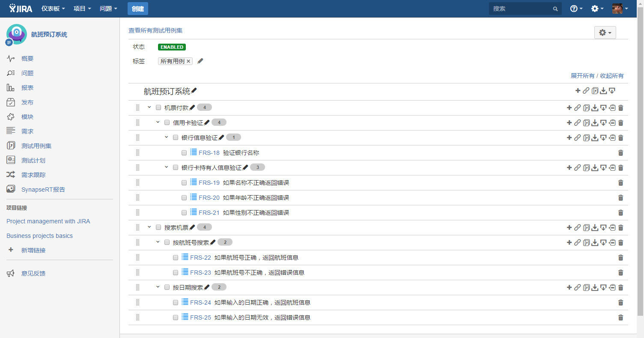This screenshot has width=644, height=338.
Task: Go to 测试用例集 in the sidebar
Action: point(36,146)
